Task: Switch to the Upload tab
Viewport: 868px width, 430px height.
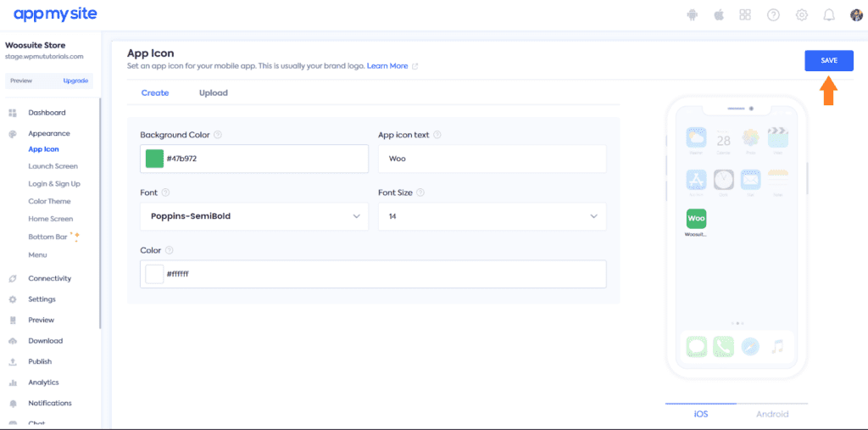Action: point(213,93)
